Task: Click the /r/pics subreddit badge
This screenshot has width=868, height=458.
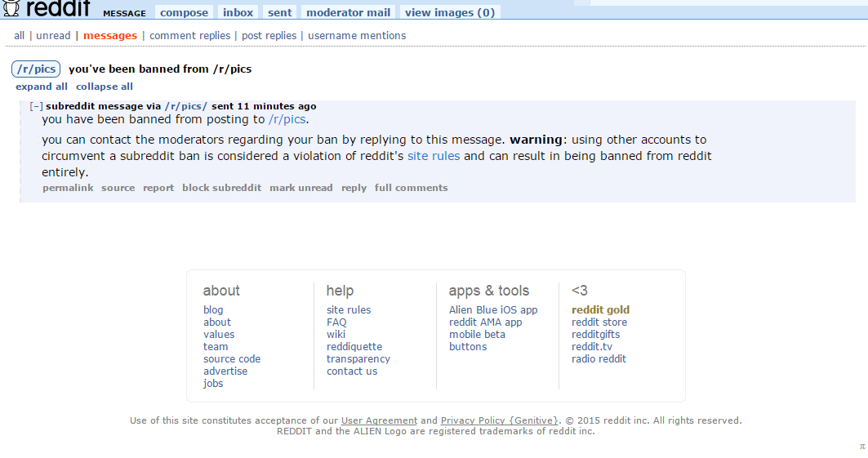Action: (x=36, y=69)
